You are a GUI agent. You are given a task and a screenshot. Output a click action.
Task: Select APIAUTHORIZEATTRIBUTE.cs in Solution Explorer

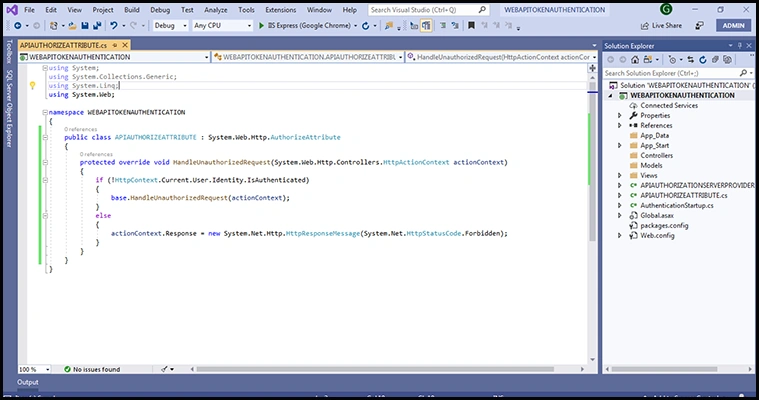coord(683,196)
